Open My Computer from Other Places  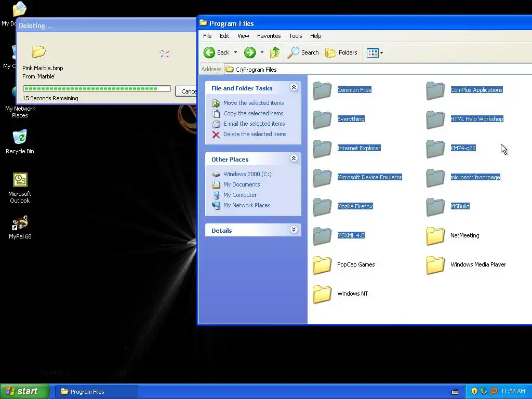tap(240, 195)
